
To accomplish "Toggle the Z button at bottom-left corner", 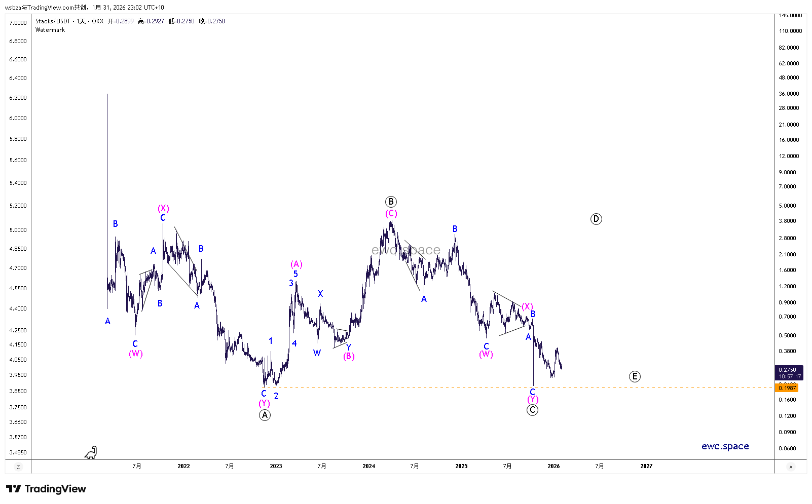I will (x=18, y=467).
